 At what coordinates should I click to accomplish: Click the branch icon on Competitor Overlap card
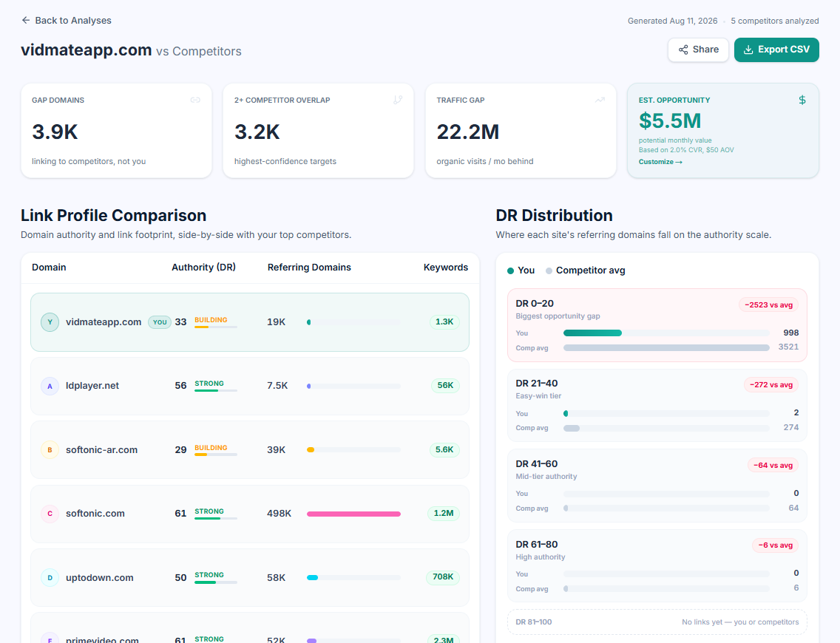(x=398, y=100)
